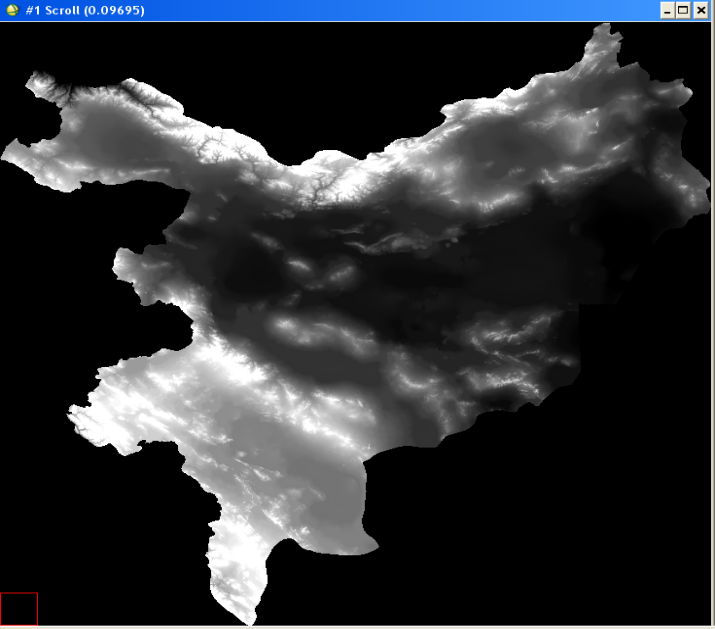Click the ENVI icon in the title bar

(11, 10)
